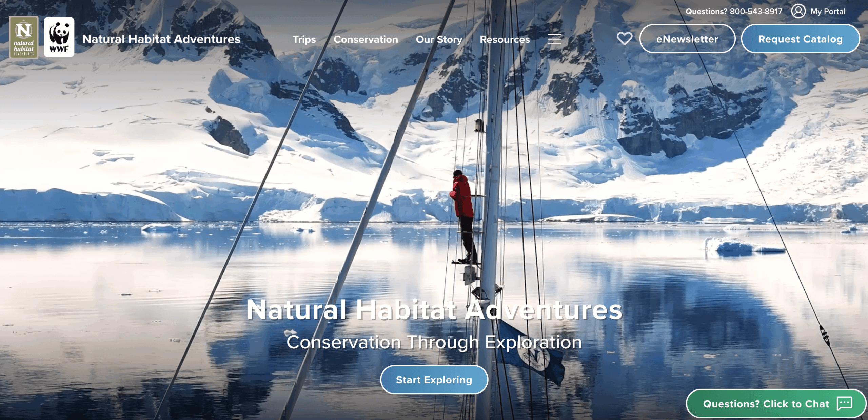This screenshot has height=420, width=868.
Task: Click the Natural Habitat Adventures header title
Action: [161, 39]
